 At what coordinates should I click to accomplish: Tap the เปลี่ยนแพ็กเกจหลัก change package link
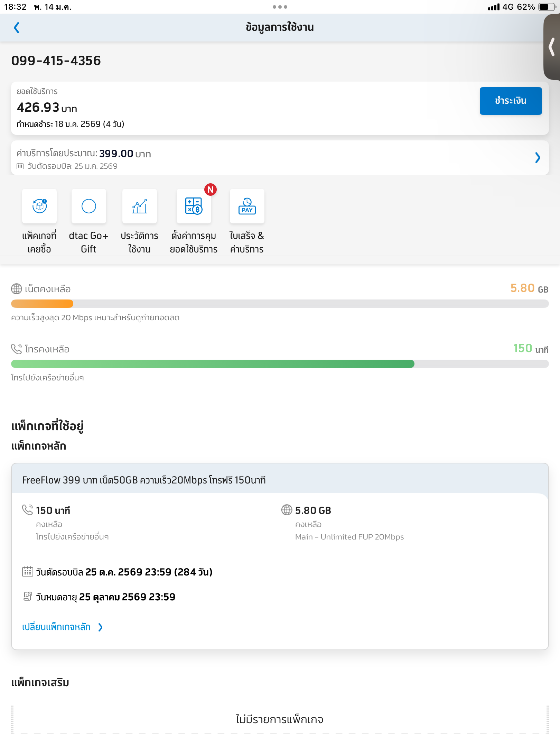[56, 627]
